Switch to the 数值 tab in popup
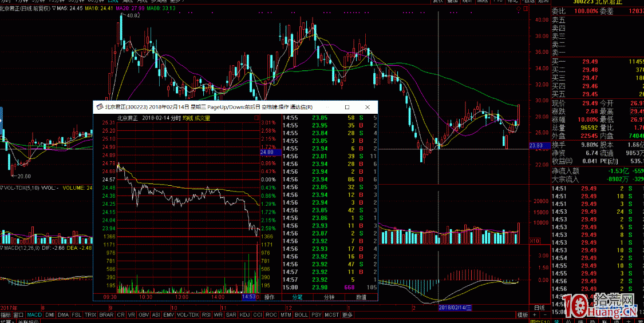This screenshot has height=323, width=644. tap(361, 297)
